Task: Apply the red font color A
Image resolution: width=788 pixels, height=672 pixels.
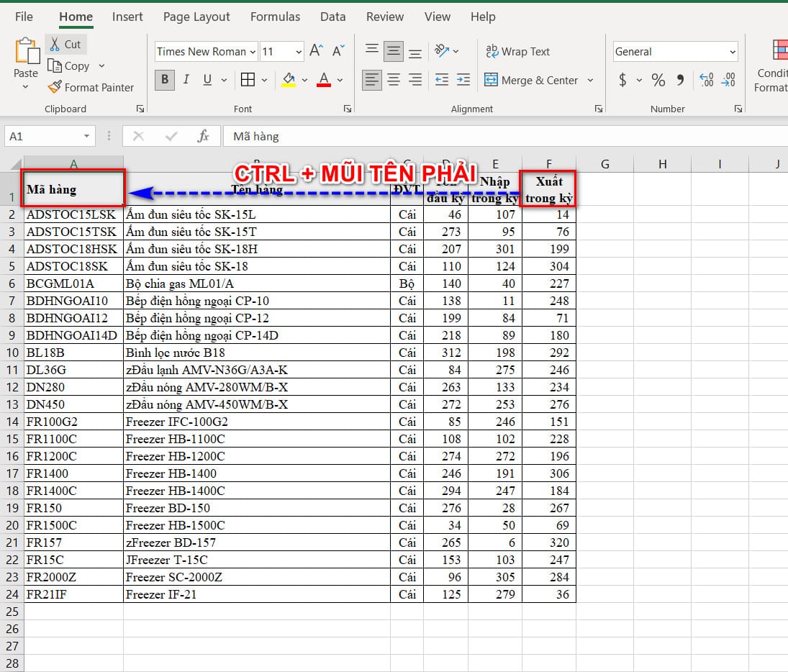Action: (x=324, y=79)
